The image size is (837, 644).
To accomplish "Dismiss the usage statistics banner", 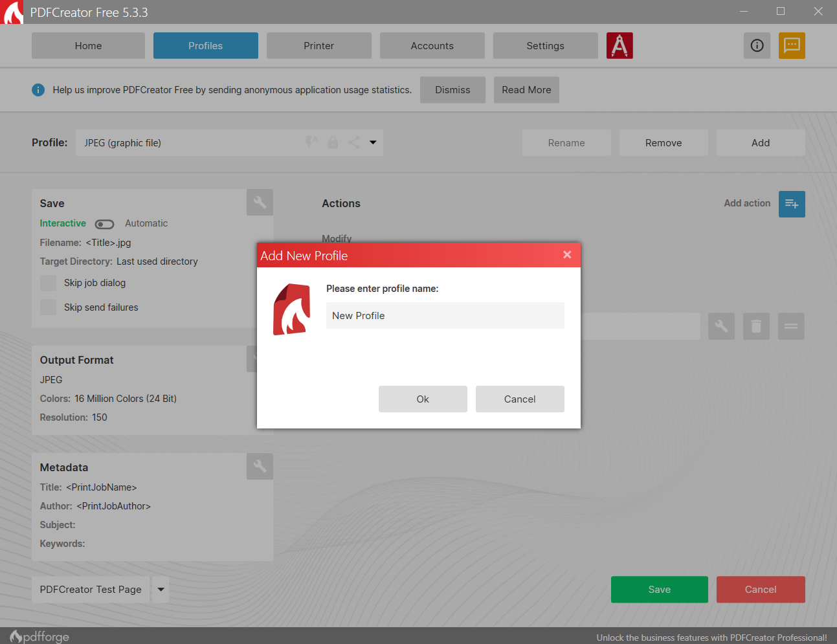I will 452,90.
